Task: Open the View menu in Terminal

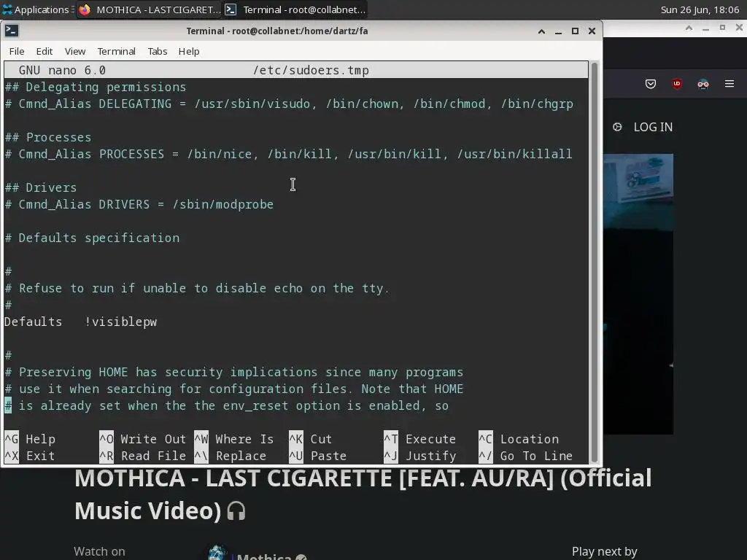Action: tap(75, 52)
